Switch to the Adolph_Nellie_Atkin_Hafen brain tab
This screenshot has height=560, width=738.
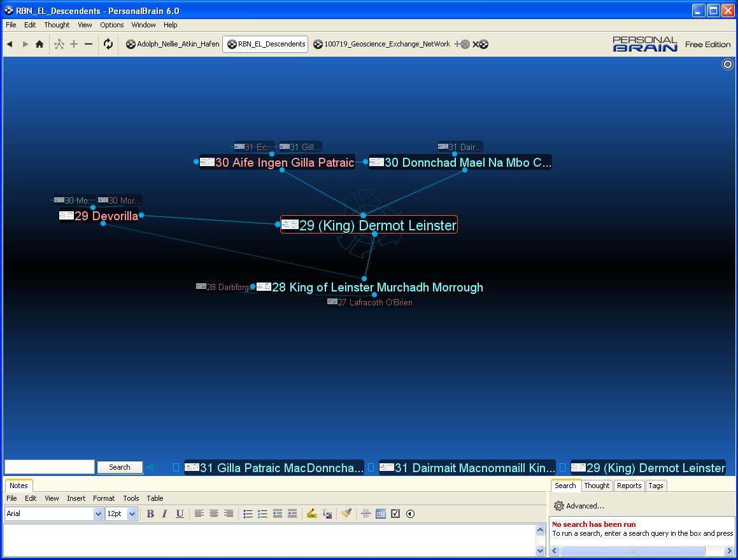[173, 44]
